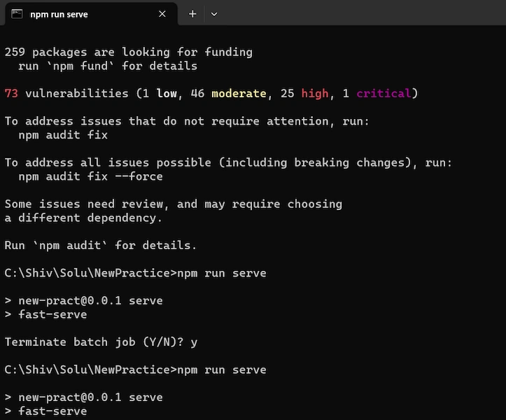506x420 pixels.
Task: Click the a different dependency line
Action: click(x=83, y=218)
